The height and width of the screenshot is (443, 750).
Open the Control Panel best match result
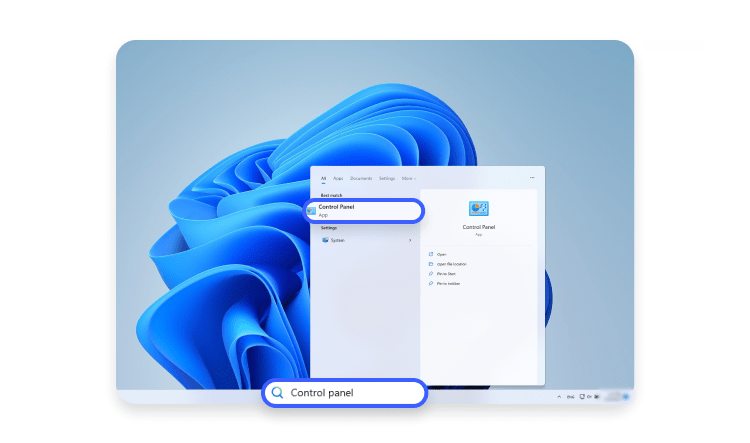click(x=364, y=211)
